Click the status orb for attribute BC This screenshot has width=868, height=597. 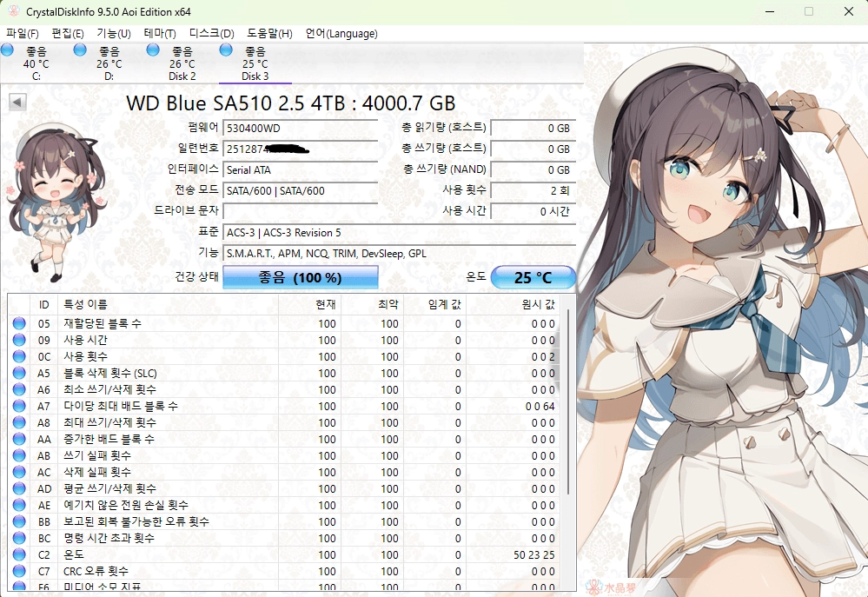click(19, 538)
